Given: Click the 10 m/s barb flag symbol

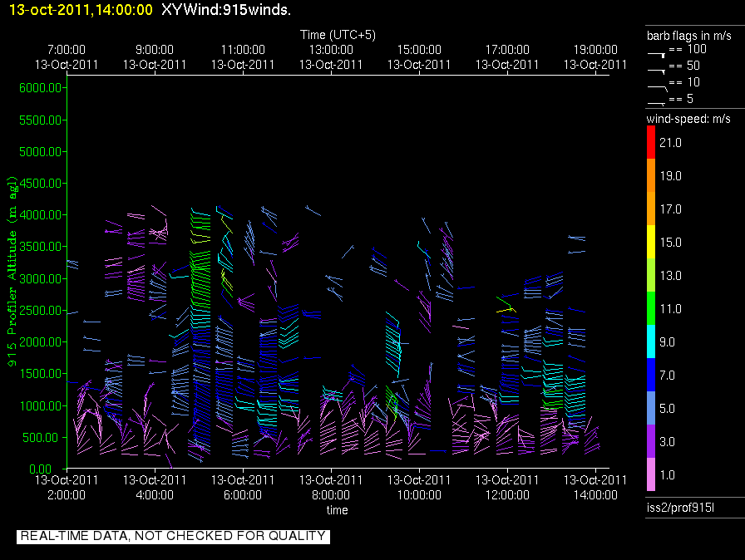Looking at the screenshot, I should (x=658, y=88).
